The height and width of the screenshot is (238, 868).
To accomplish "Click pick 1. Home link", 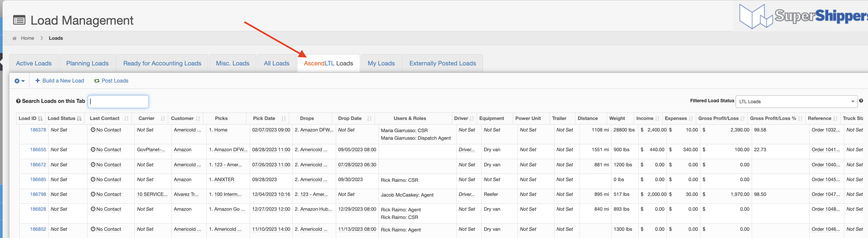I will coord(218,130).
